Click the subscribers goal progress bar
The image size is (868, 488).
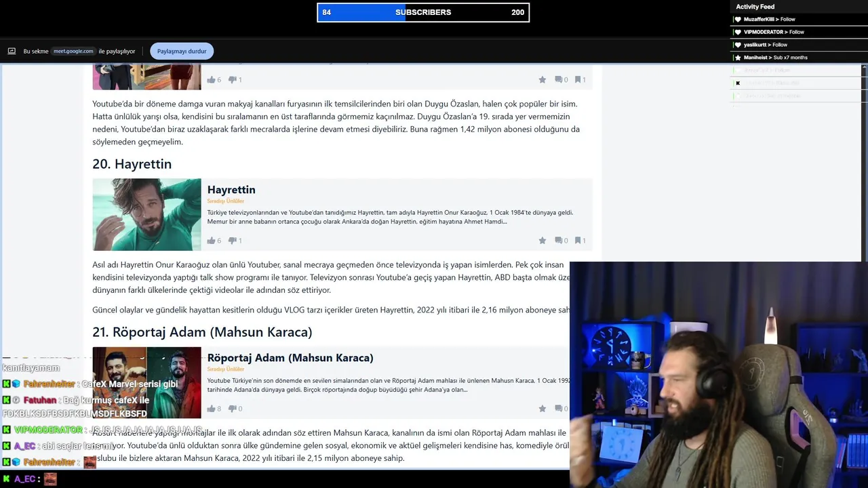pos(423,12)
